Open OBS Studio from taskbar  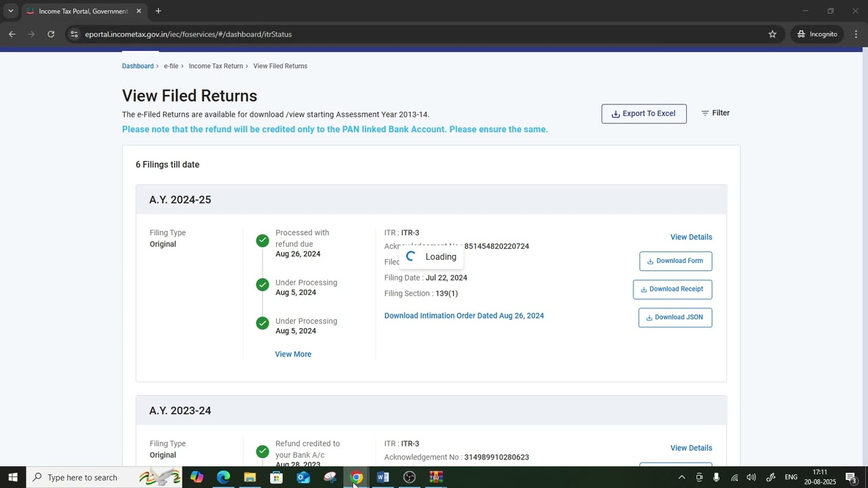tap(410, 477)
